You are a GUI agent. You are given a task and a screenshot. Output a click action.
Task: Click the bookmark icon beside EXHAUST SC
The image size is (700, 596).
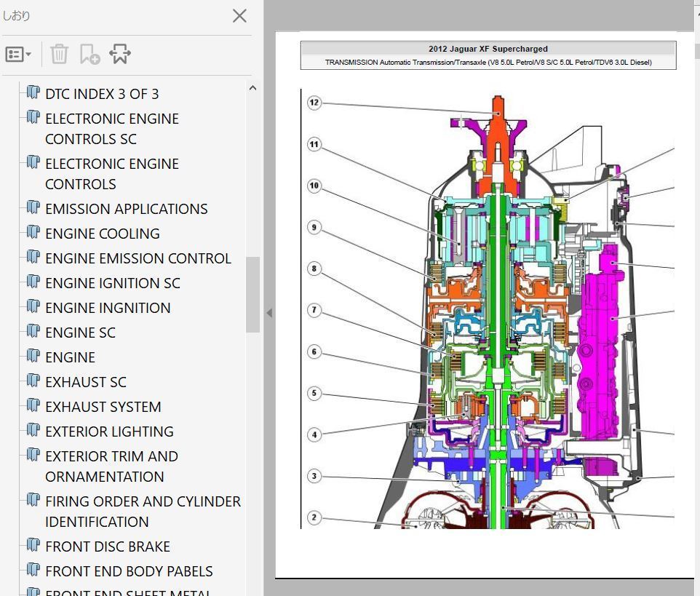[33, 381]
